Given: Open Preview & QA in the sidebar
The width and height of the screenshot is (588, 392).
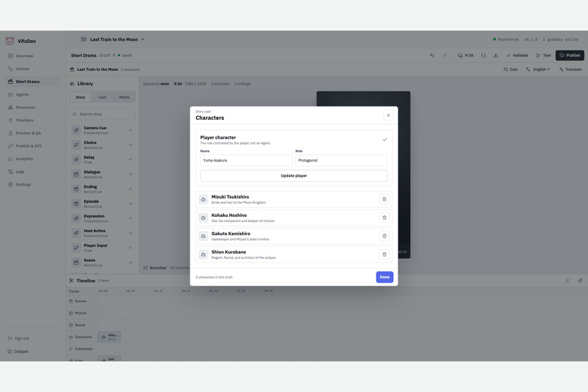Looking at the screenshot, I should coord(33,133).
